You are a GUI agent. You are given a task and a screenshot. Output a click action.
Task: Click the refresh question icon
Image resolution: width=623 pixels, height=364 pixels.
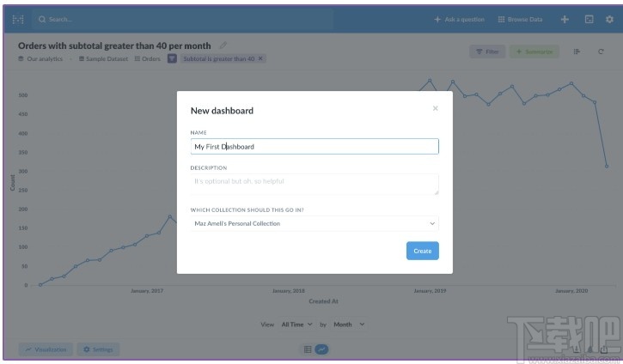coord(601,52)
